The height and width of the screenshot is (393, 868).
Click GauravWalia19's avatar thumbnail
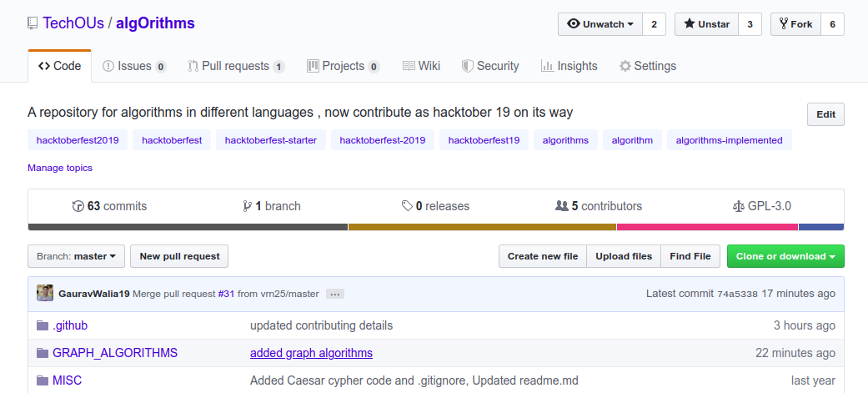click(x=45, y=293)
